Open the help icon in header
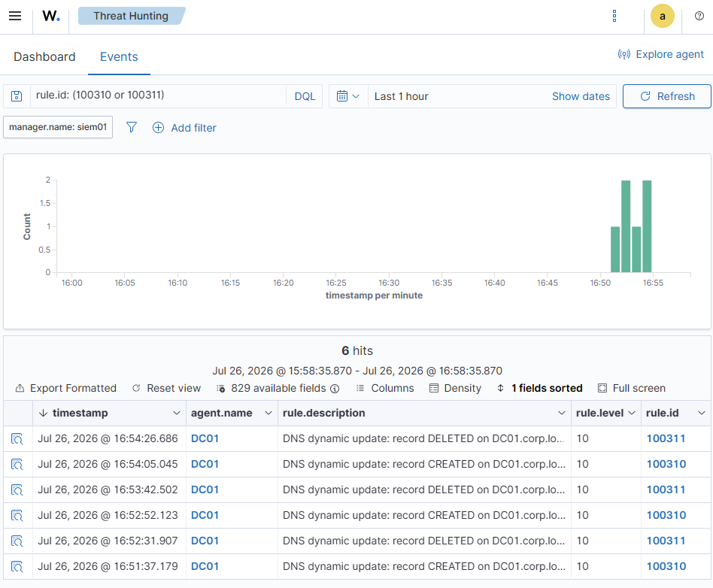 click(699, 16)
